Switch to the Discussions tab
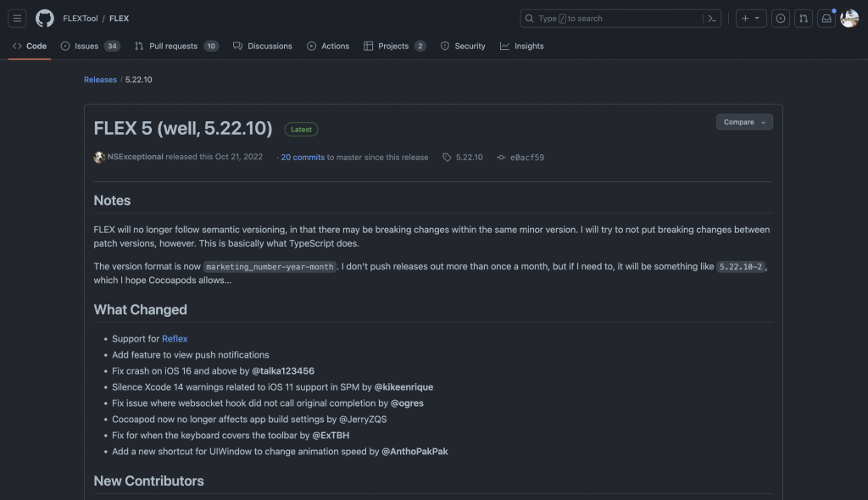This screenshot has width=868, height=500. tap(263, 46)
